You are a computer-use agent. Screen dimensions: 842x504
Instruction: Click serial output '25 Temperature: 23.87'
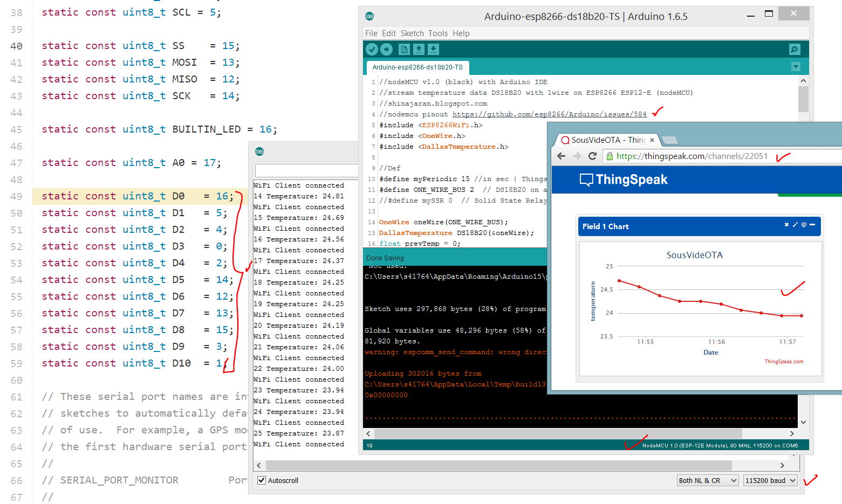299,433
